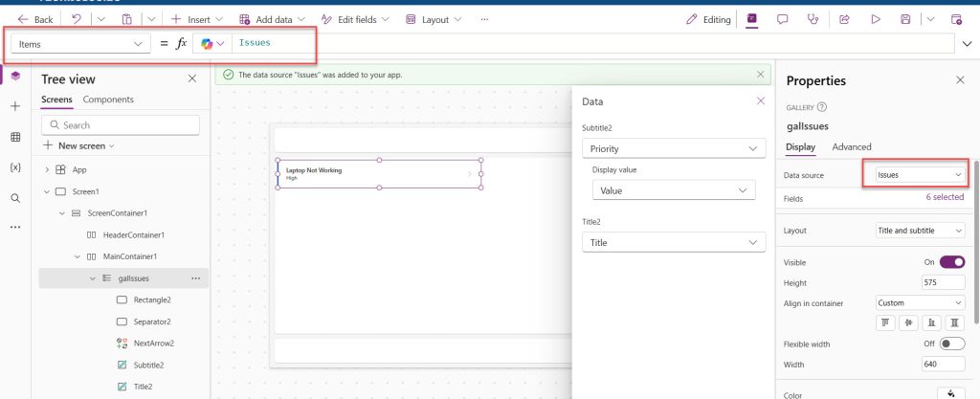Click the Save icon

905,19
